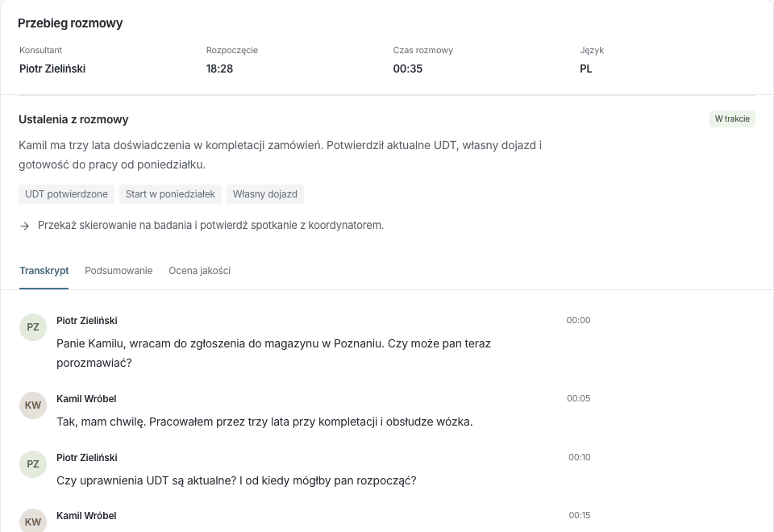Click the "Czas rozmowy" field label

423,50
